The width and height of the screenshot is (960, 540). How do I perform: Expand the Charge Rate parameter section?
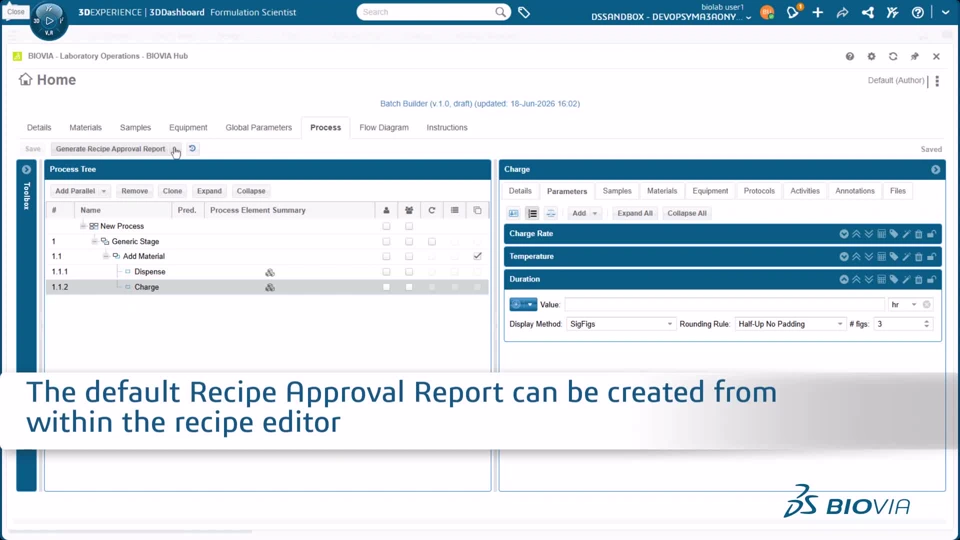point(844,234)
